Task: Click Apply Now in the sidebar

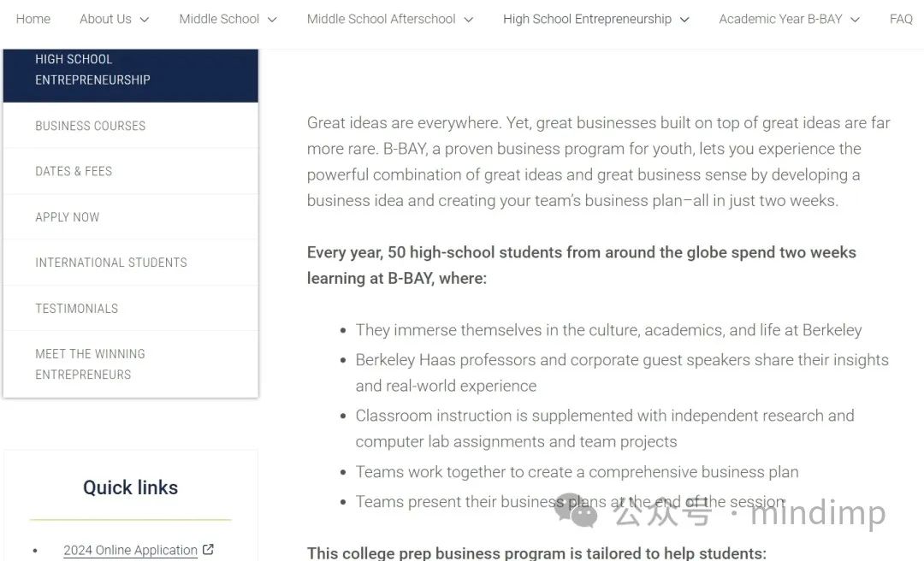Action: 131,217
